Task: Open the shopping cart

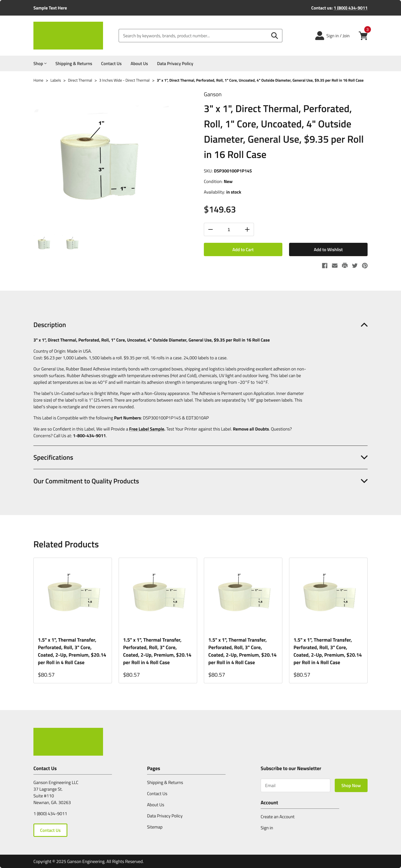Action: tap(363, 36)
